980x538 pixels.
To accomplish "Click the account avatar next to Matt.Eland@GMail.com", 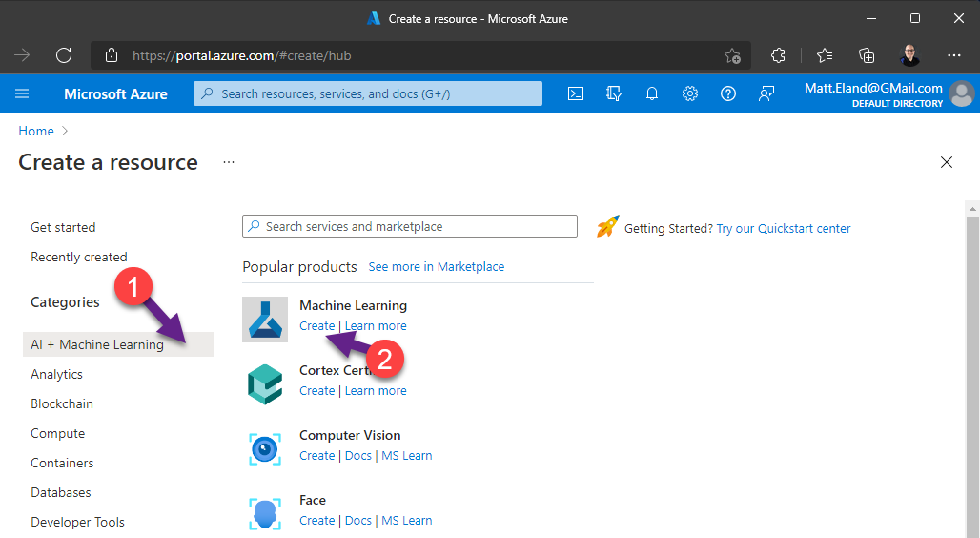I will (x=961, y=93).
